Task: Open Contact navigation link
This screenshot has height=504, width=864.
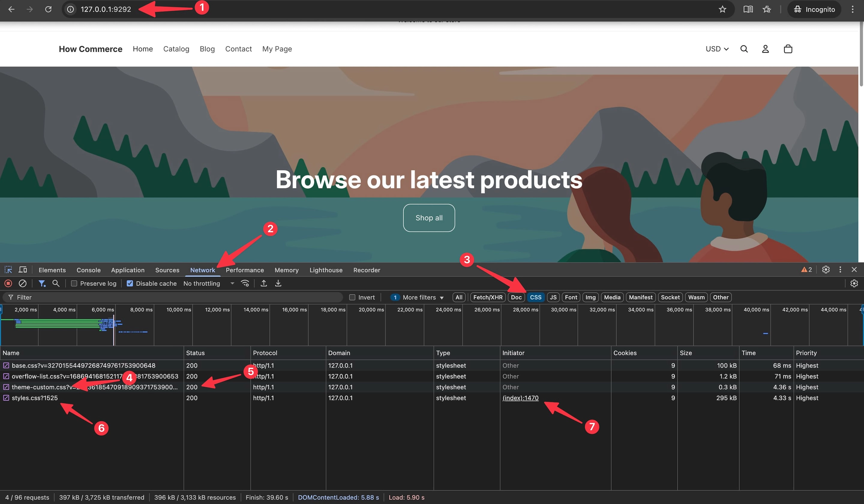Action: tap(238, 49)
